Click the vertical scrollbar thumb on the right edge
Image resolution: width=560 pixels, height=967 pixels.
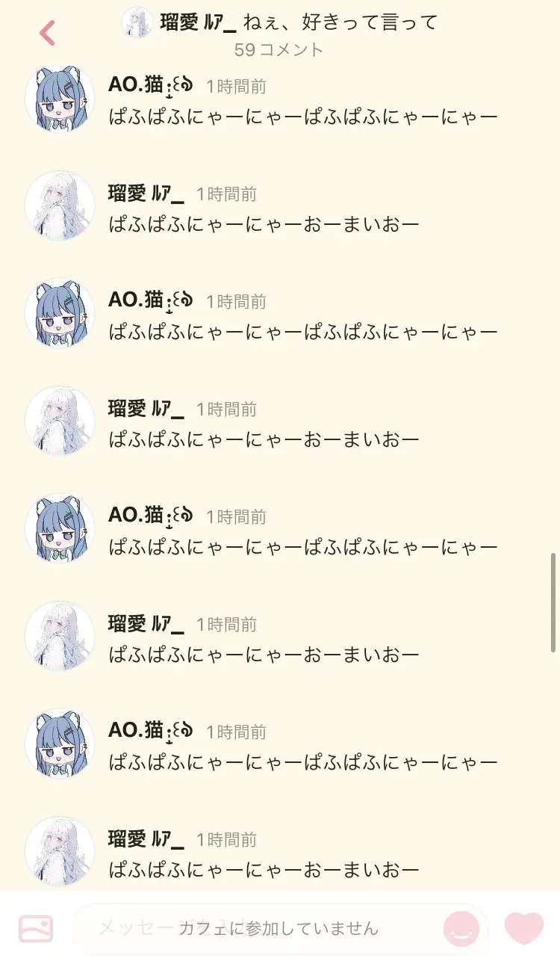point(553,602)
